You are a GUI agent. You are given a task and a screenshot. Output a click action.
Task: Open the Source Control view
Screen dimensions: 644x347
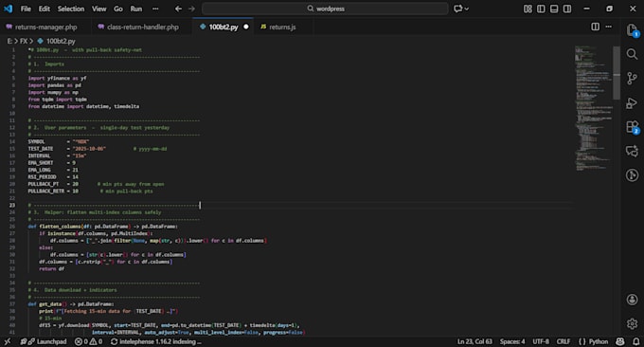632,78
